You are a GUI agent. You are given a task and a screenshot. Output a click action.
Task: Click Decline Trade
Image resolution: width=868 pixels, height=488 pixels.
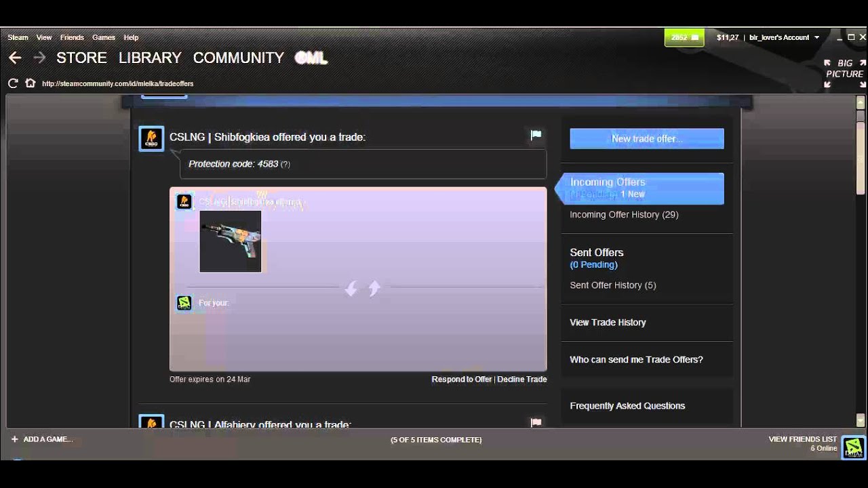click(x=522, y=380)
